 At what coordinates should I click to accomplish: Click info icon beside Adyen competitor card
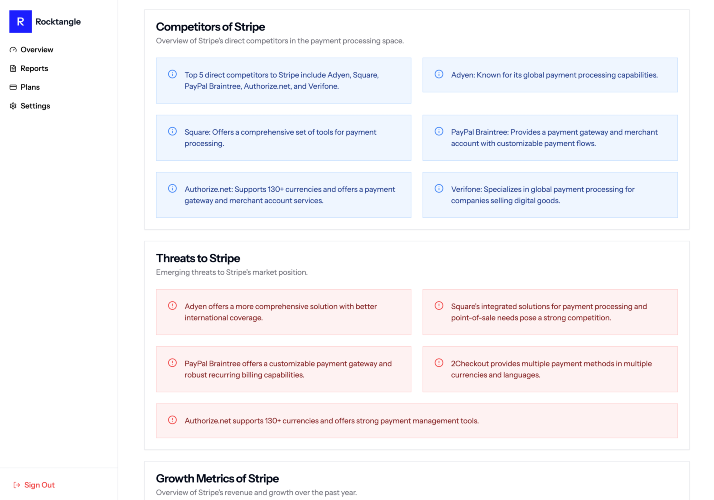tap(439, 74)
